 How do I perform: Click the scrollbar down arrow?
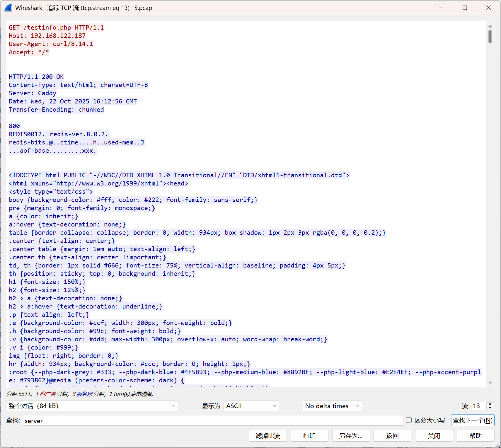click(x=490, y=383)
